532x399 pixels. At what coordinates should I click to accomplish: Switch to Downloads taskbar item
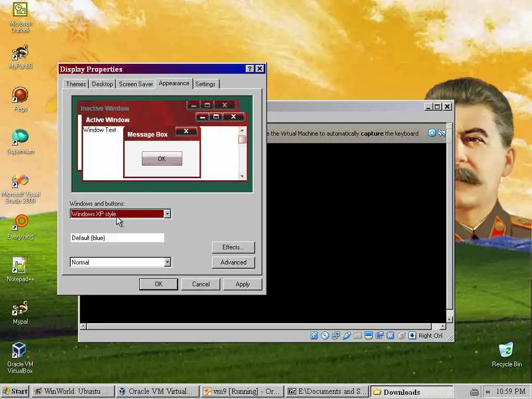(x=411, y=392)
